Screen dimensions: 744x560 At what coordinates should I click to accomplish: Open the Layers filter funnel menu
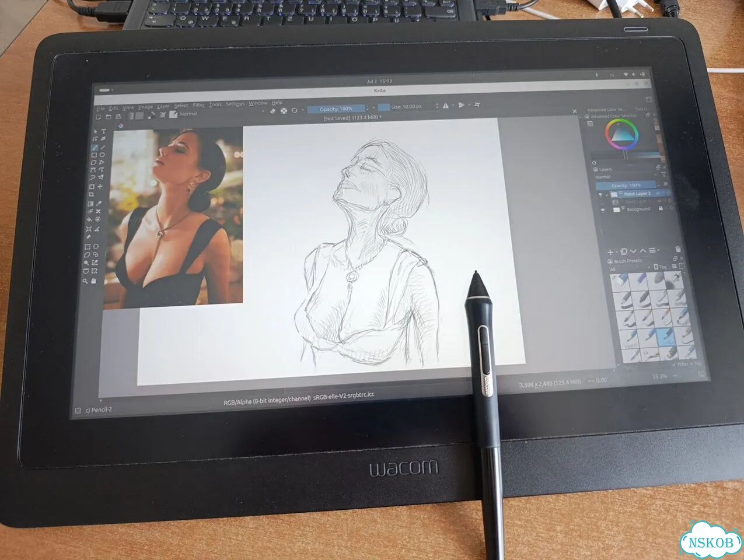663,174
